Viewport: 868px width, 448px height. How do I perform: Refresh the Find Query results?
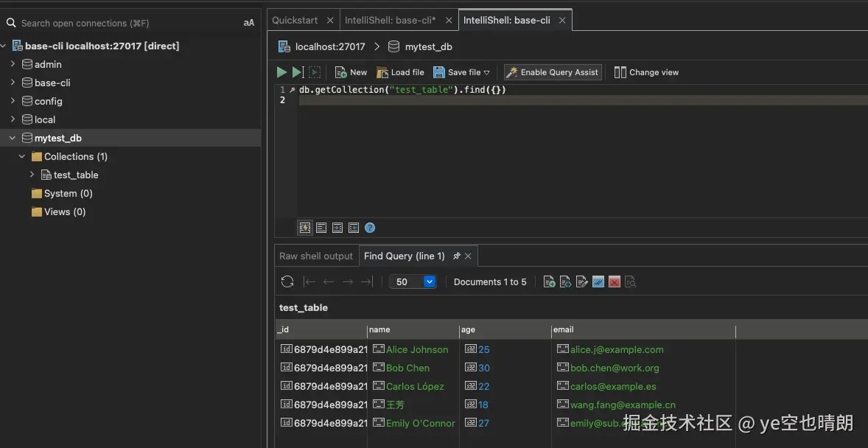287,282
